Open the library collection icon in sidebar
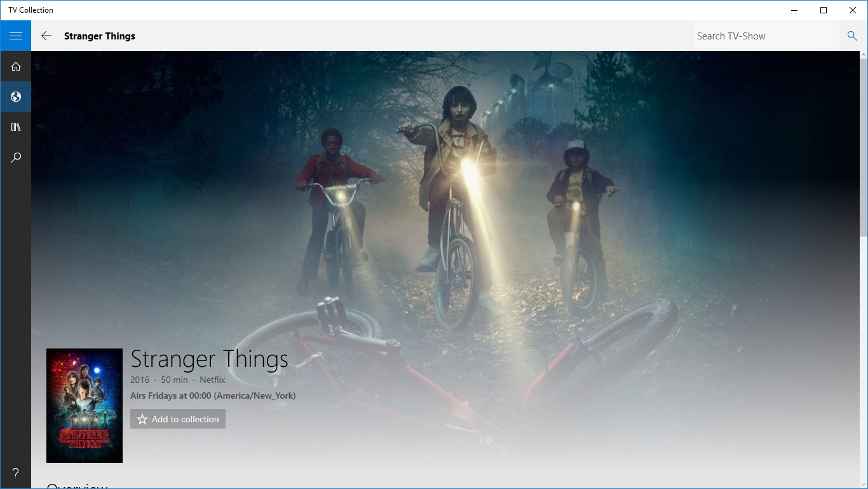 click(15, 127)
